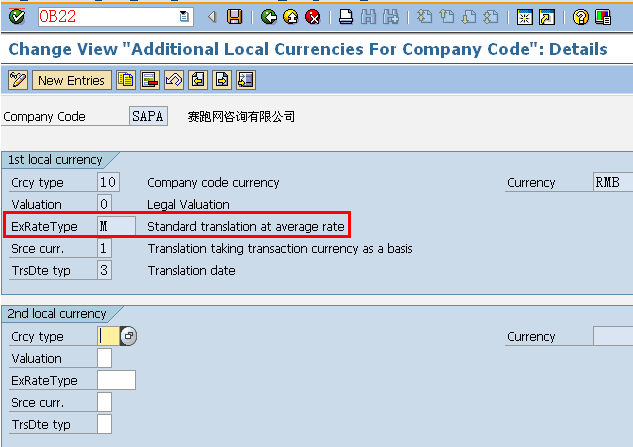
Task: Save the entry with the floppy disk icon
Action: point(235,17)
